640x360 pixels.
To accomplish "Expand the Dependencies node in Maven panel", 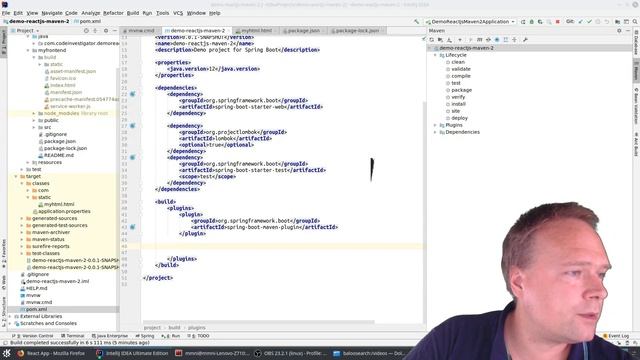I will coord(436,132).
